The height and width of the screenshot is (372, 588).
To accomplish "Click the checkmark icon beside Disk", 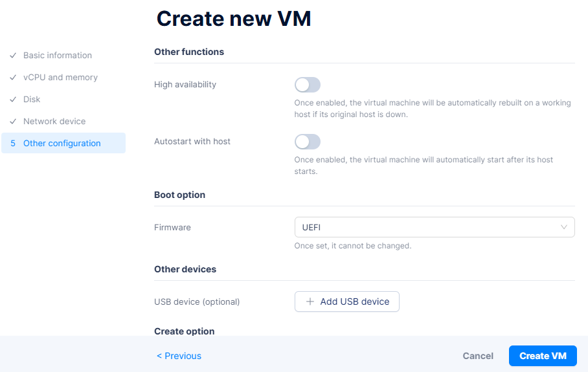I will point(13,100).
